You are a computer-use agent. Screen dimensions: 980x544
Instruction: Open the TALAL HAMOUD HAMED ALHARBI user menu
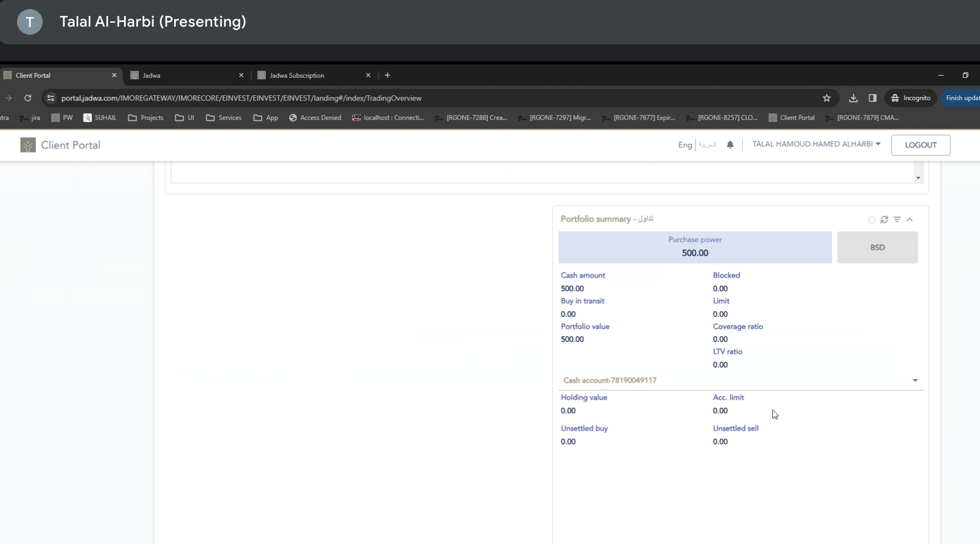click(816, 144)
